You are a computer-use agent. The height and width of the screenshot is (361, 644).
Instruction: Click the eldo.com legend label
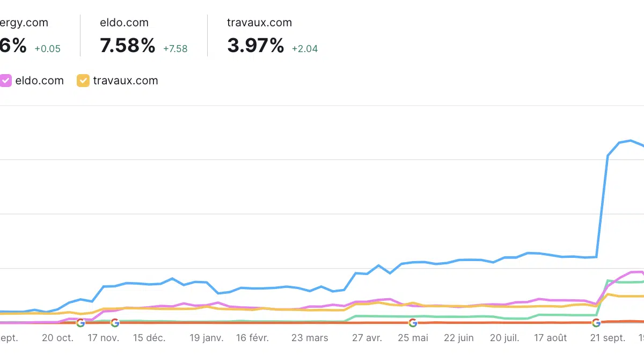40,81
